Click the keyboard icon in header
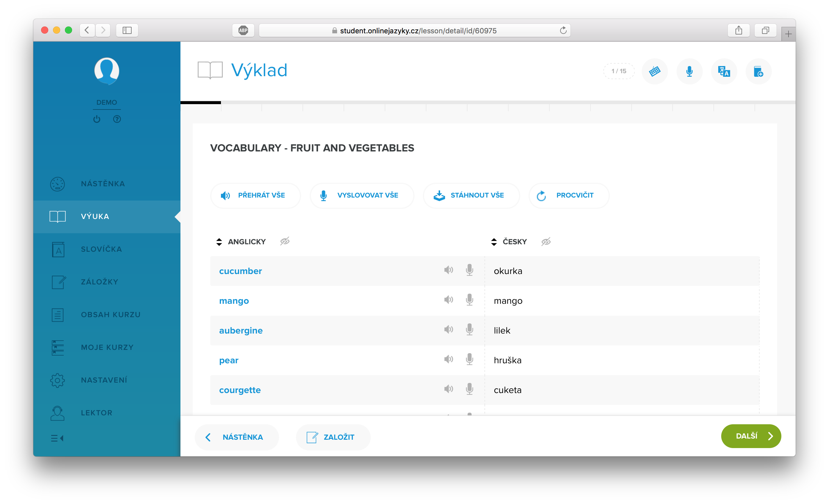 pos(655,71)
